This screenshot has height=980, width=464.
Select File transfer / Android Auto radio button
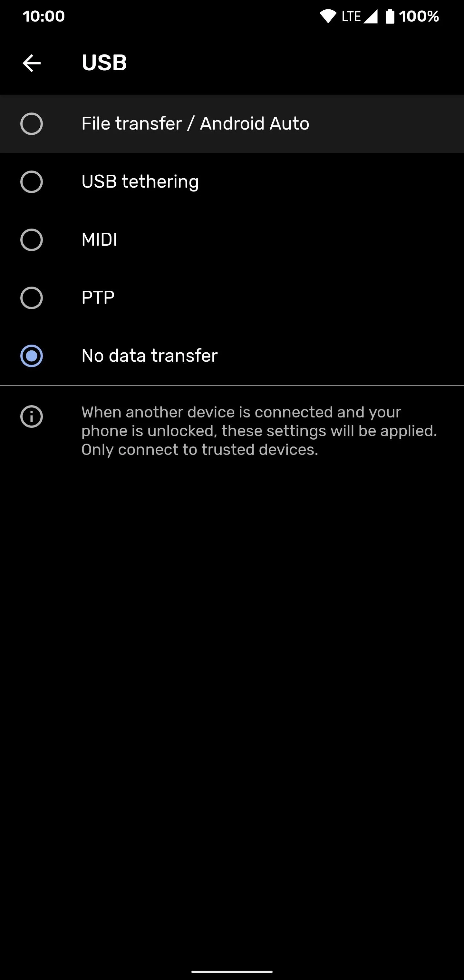(x=32, y=124)
